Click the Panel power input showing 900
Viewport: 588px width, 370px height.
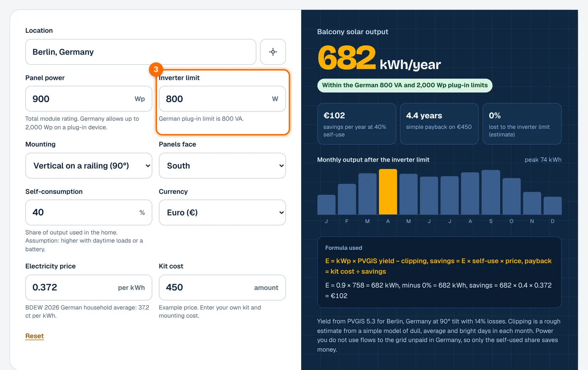tap(89, 99)
